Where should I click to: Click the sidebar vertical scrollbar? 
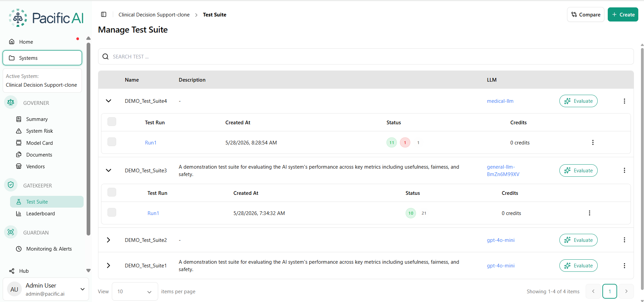click(x=88, y=139)
